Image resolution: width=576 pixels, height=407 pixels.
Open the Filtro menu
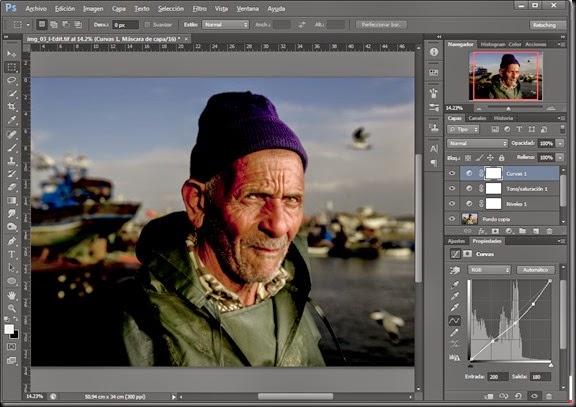199,8
